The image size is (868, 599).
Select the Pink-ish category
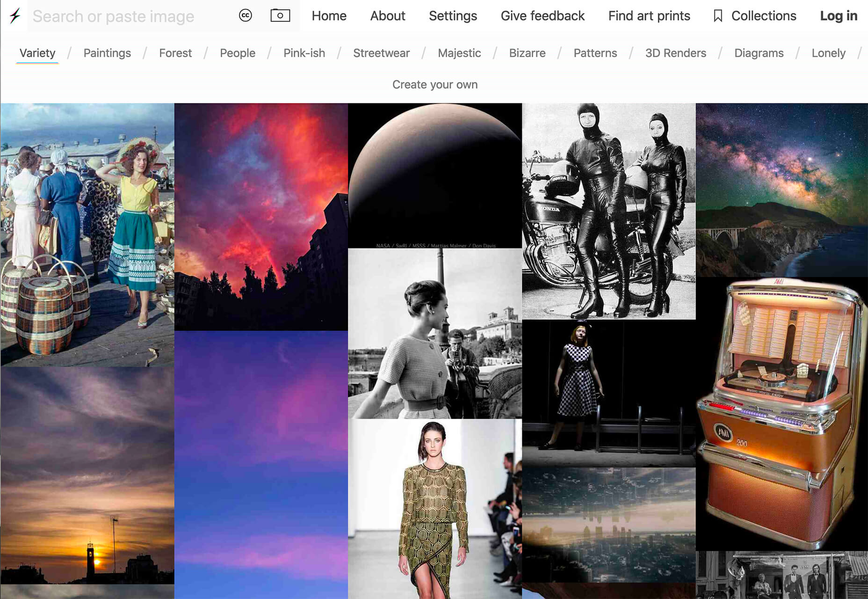[x=304, y=53]
